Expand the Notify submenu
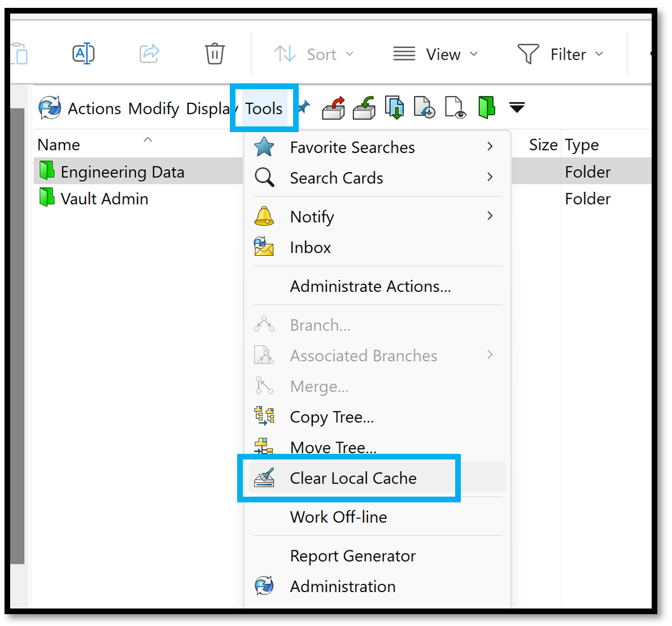Image resolution: width=672 pixels, height=626 pixels. pos(312,216)
